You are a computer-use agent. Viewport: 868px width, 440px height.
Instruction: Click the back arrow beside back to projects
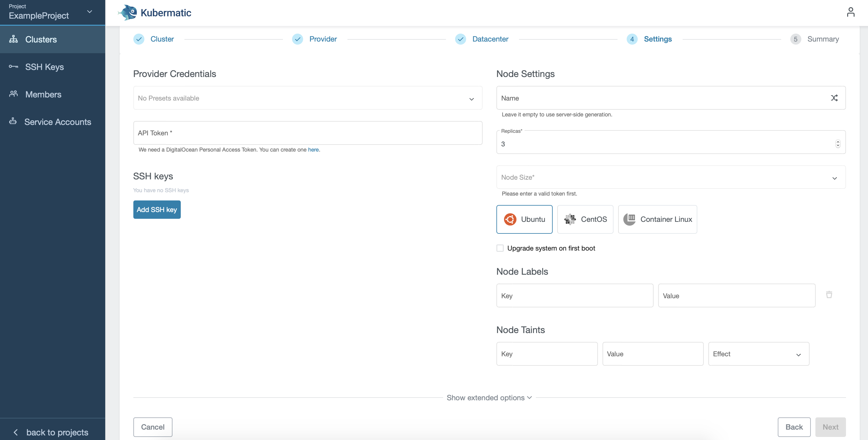[x=16, y=432]
